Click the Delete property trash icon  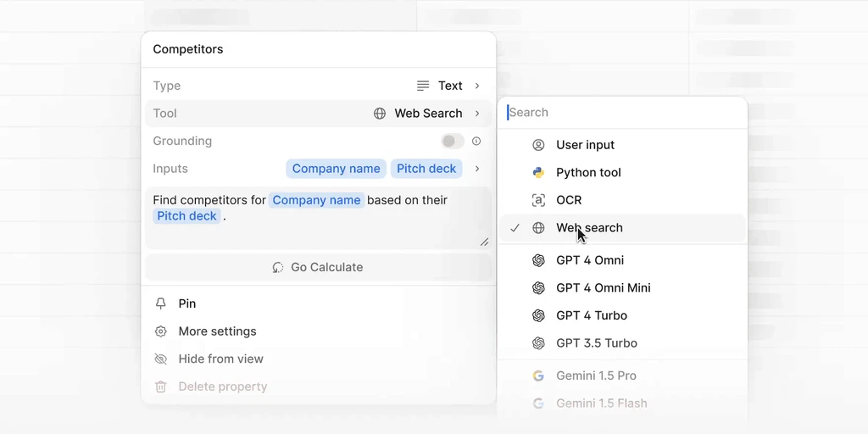pyautogui.click(x=160, y=387)
